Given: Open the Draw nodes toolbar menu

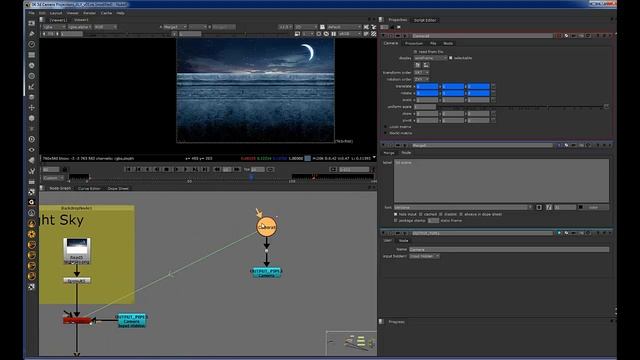Looking at the screenshot, I should [x=32, y=33].
